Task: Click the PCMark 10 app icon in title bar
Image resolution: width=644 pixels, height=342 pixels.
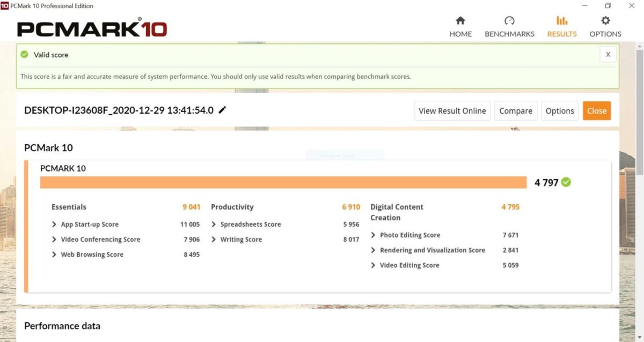Action: (x=4, y=6)
